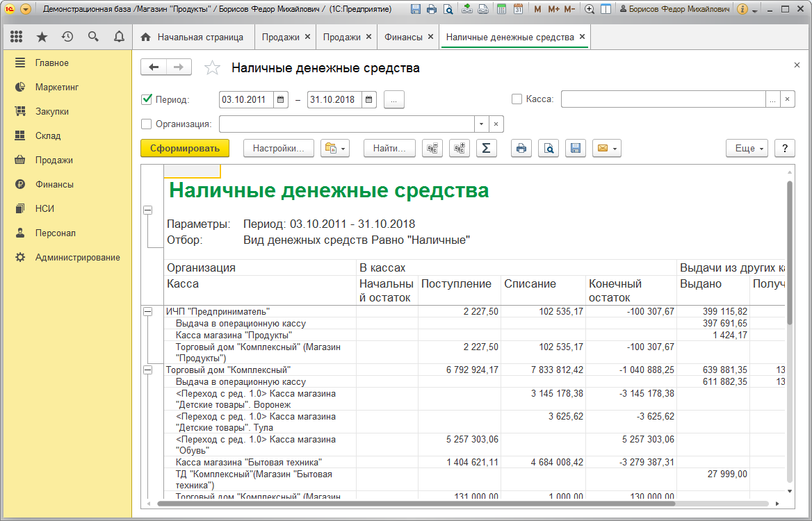Viewport: 812px width, 521px height.
Task: Collapse all report groups button
Action: click(432, 149)
